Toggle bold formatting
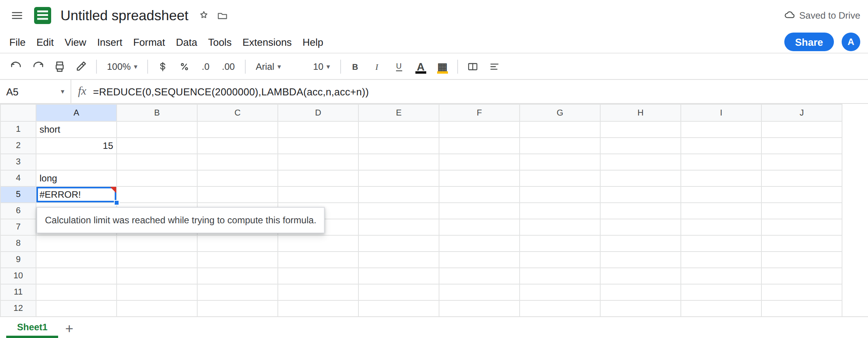 355,67
